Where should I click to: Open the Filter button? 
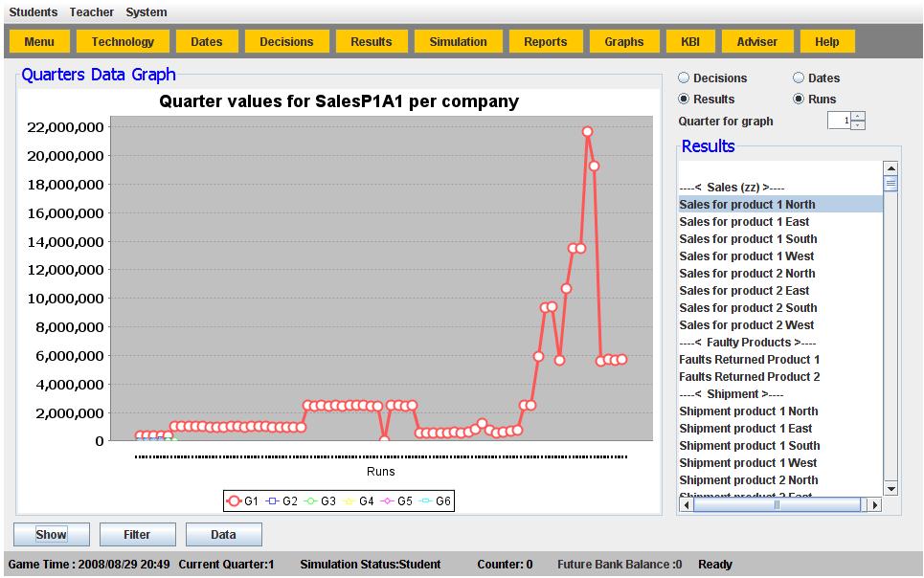pyautogui.click(x=137, y=535)
